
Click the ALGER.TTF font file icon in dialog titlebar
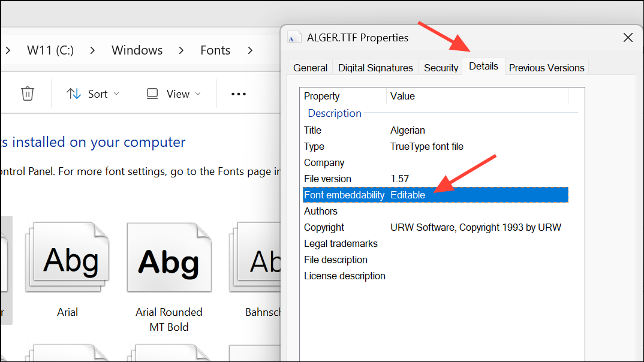[x=294, y=36]
